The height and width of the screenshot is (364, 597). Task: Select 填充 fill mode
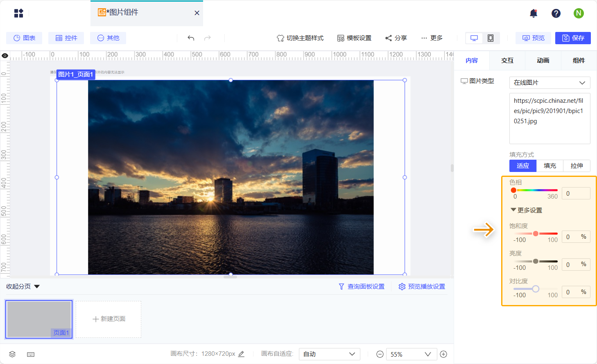click(x=550, y=166)
